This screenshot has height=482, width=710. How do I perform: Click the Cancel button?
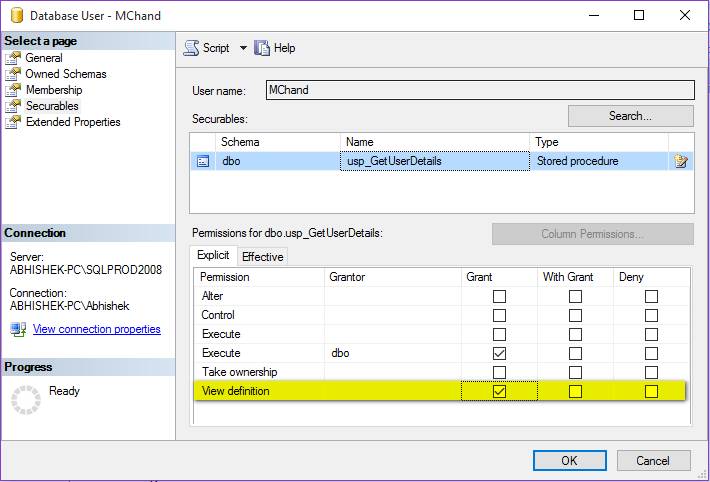click(x=653, y=461)
